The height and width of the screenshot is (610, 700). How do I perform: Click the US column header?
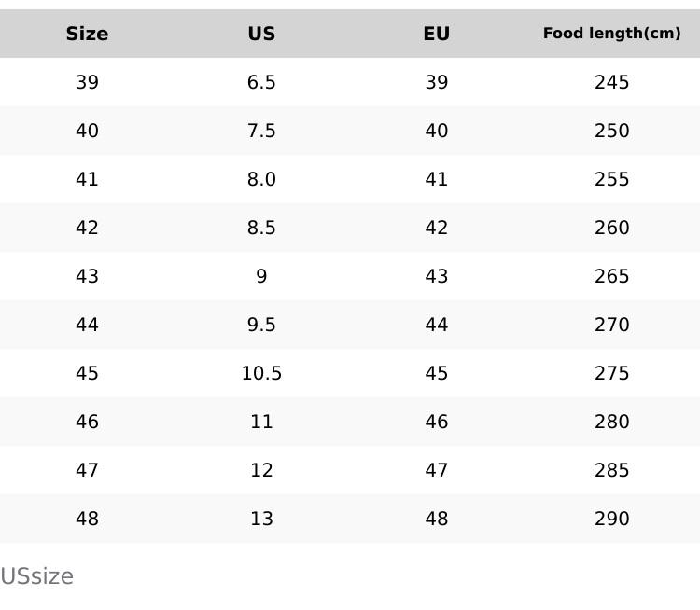261,34
